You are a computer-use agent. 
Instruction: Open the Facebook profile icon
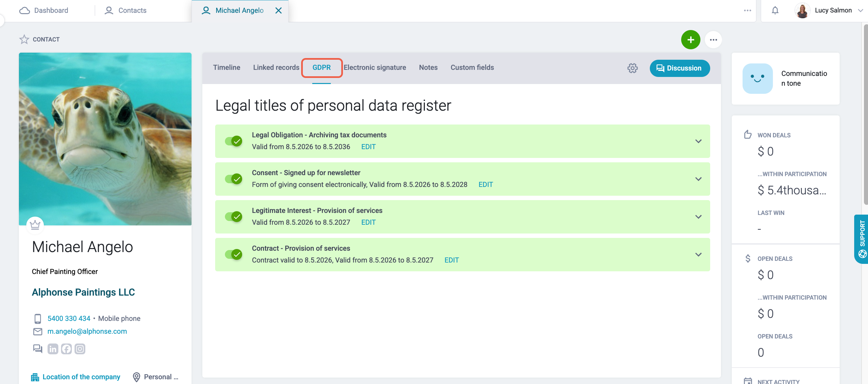[x=66, y=349]
